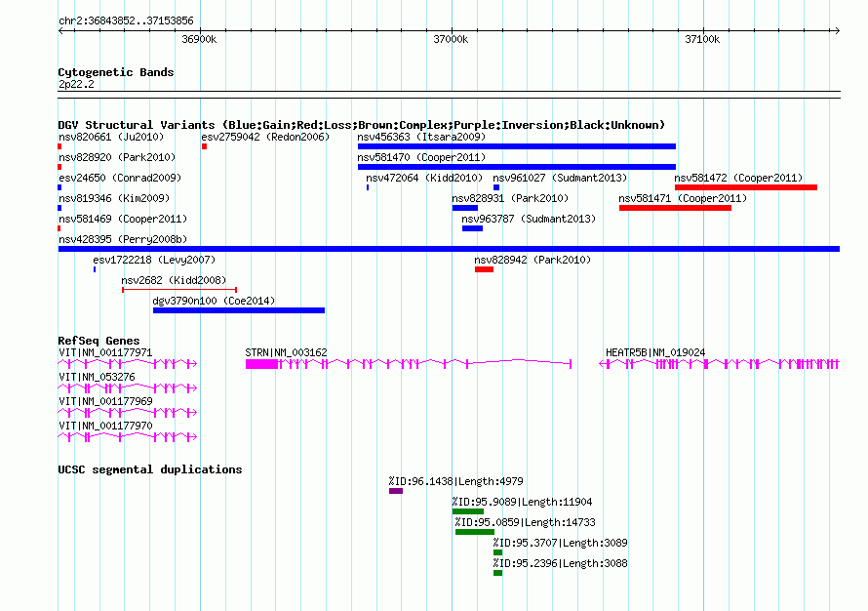The height and width of the screenshot is (611, 868).
Task: Select the VIT|NM_001177970 gene track
Action: [x=128, y=437]
